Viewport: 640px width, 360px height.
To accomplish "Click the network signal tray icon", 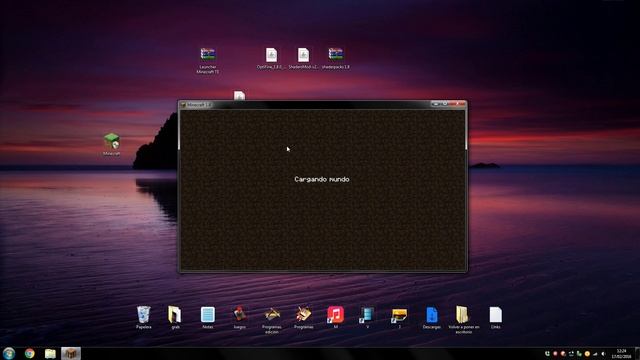I will (x=595, y=354).
